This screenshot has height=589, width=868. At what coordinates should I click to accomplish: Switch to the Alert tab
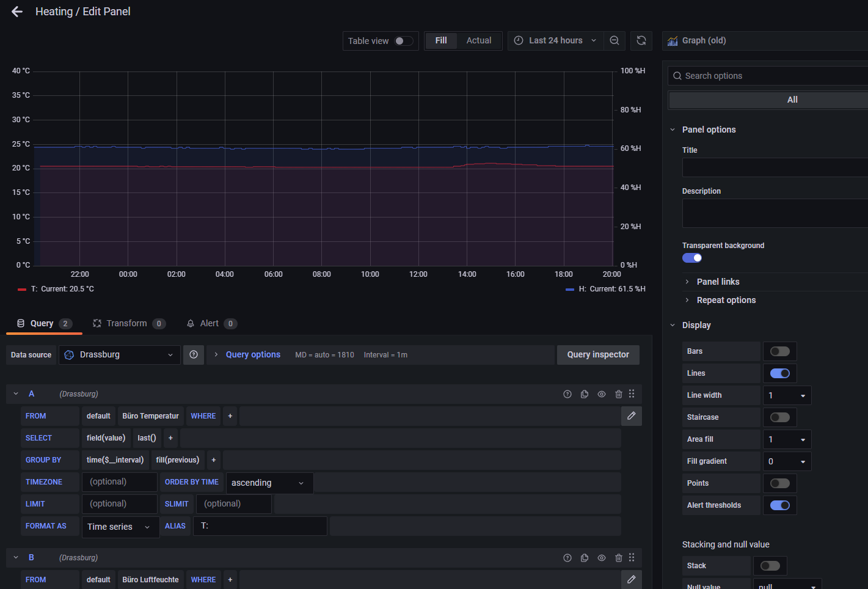[x=211, y=324]
